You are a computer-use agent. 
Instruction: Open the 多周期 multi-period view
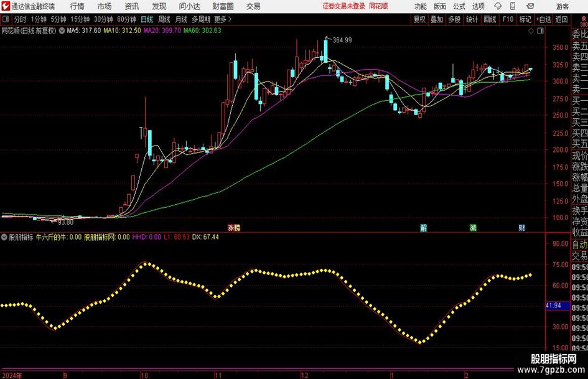pyautogui.click(x=201, y=19)
